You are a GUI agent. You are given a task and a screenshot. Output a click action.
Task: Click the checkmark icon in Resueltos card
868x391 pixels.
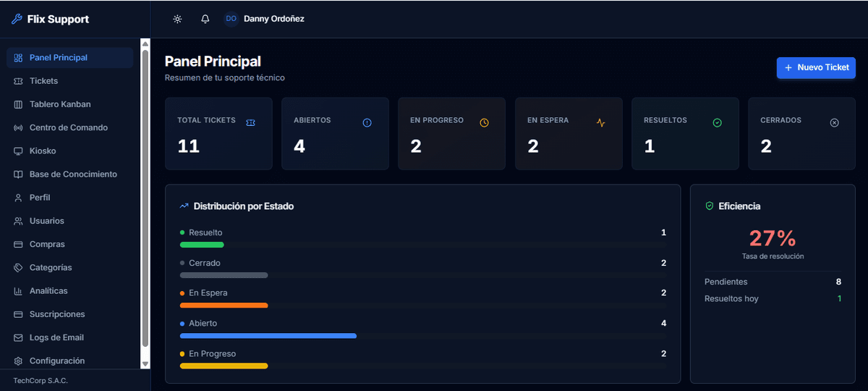point(718,123)
